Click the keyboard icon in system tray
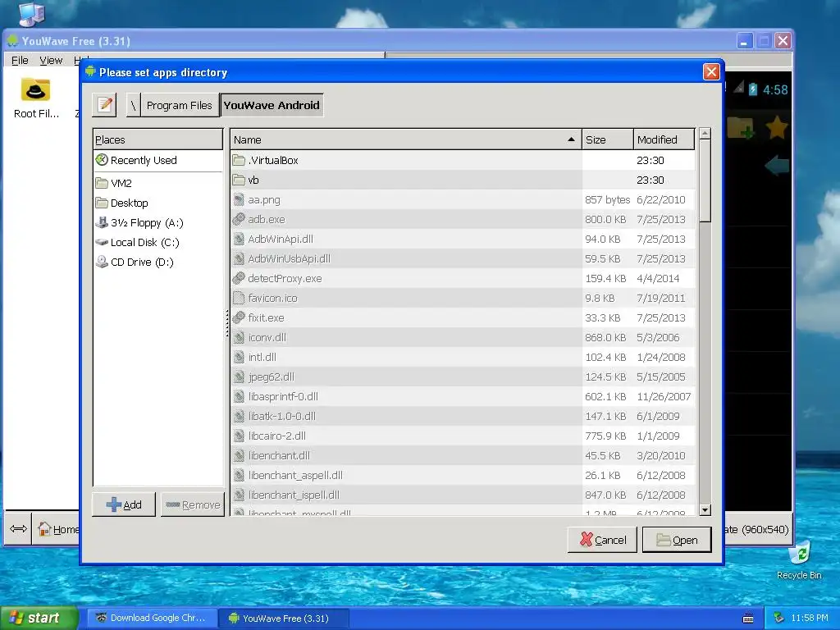Screen dimensions: 840x630 748,619
